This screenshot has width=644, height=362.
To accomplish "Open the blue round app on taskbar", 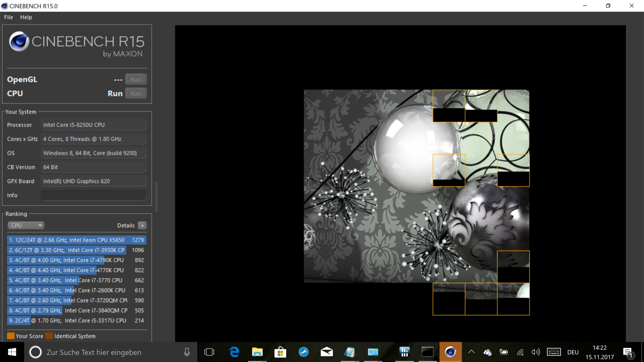I will coord(304,352).
